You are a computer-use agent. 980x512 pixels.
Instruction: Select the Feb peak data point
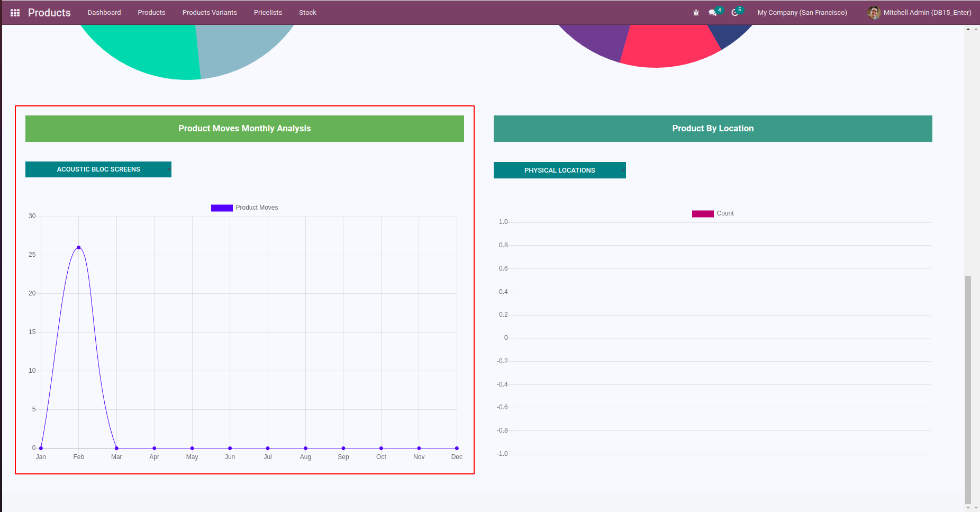pos(79,247)
